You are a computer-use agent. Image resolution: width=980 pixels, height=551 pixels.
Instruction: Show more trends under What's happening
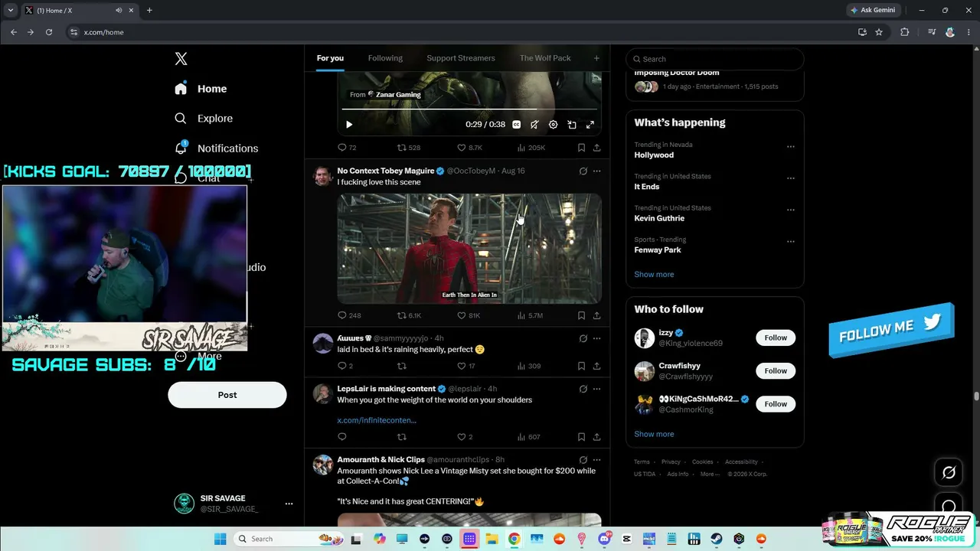(654, 275)
